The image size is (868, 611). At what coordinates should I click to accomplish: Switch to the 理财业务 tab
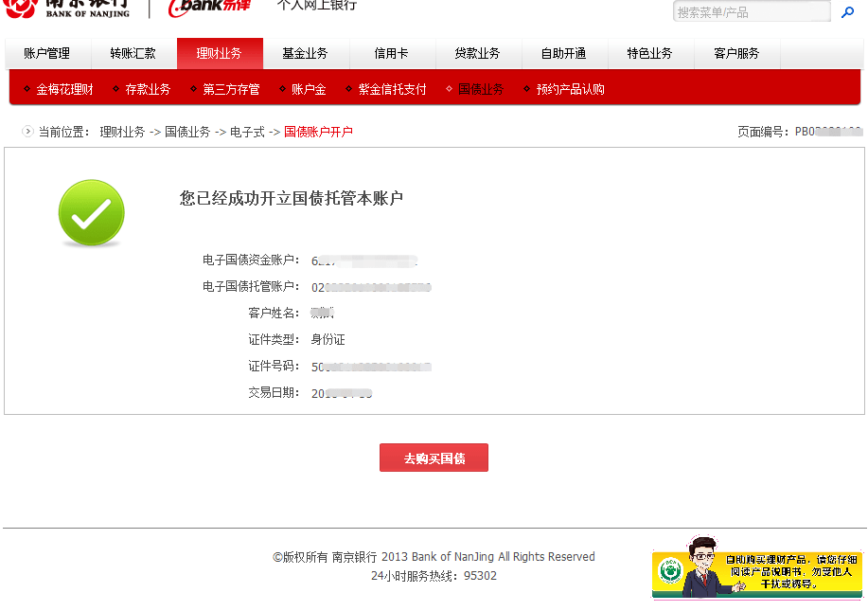click(x=220, y=54)
